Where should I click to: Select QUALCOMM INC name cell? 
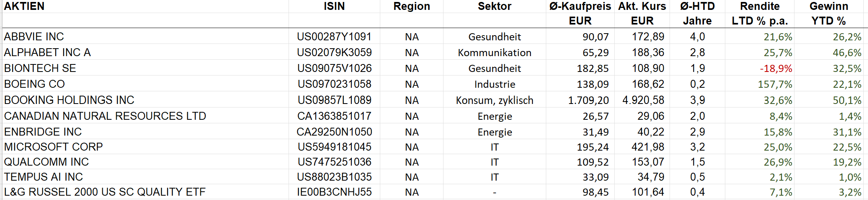pyautogui.click(x=46, y=162)
